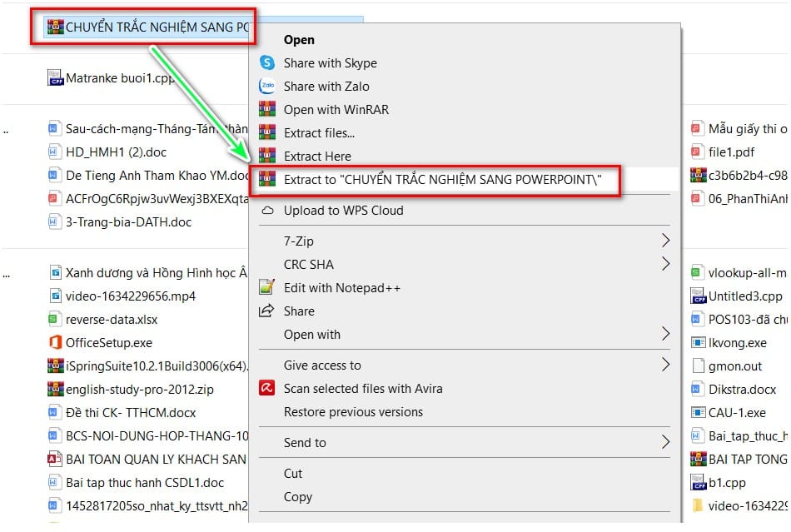The height and width of the screenshot is (532, 791).
Task: Expand the CRC SHA submenu arrow
Action: click(665, 264)
